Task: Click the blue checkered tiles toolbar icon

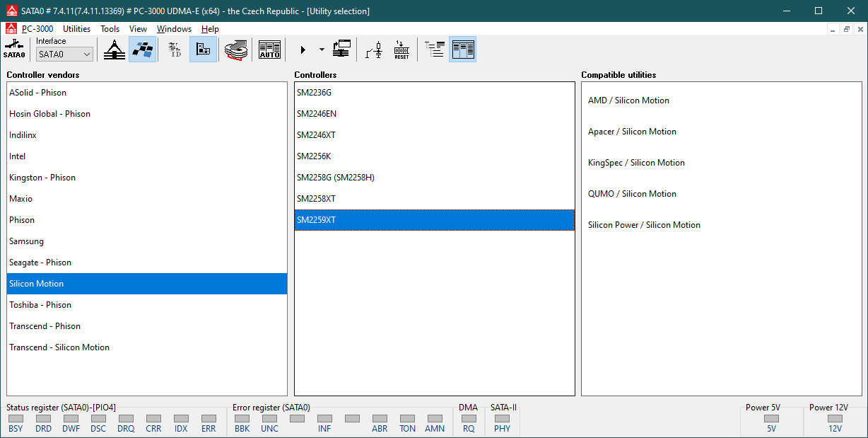Action: (143, 50)
